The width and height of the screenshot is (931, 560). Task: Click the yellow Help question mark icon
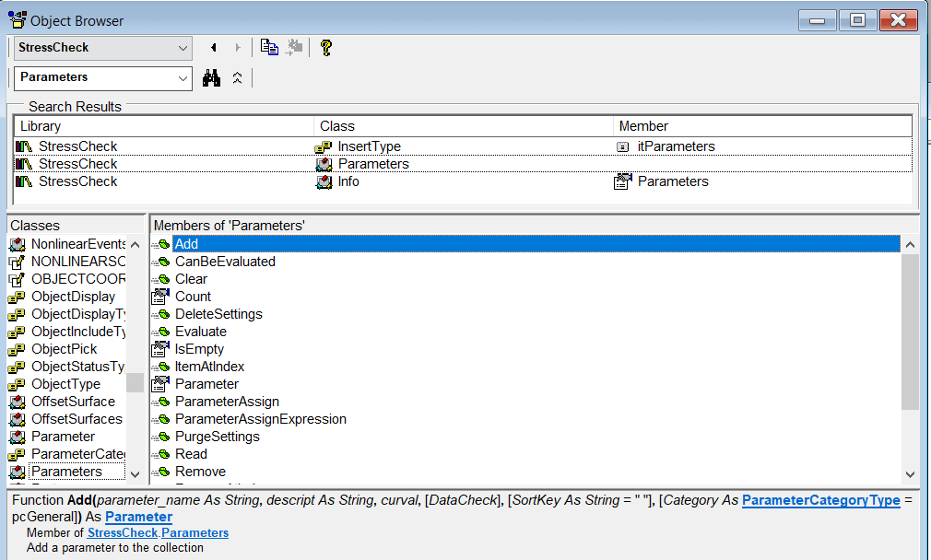tap(325, 48)
